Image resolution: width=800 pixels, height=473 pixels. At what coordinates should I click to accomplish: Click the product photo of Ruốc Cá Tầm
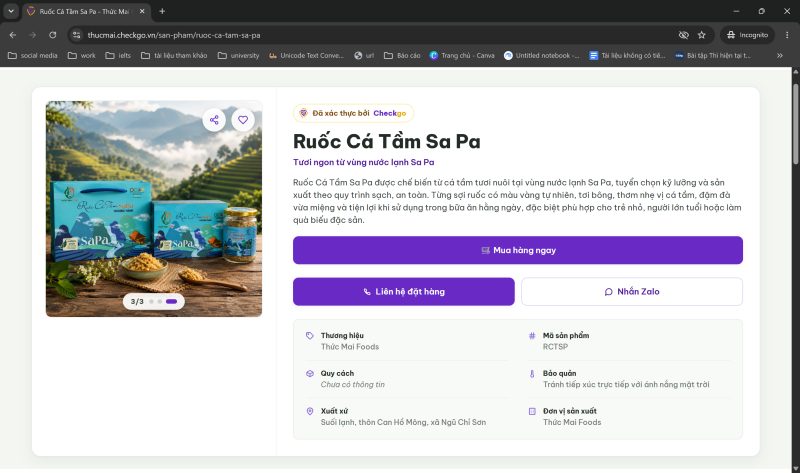pos(154,209)
